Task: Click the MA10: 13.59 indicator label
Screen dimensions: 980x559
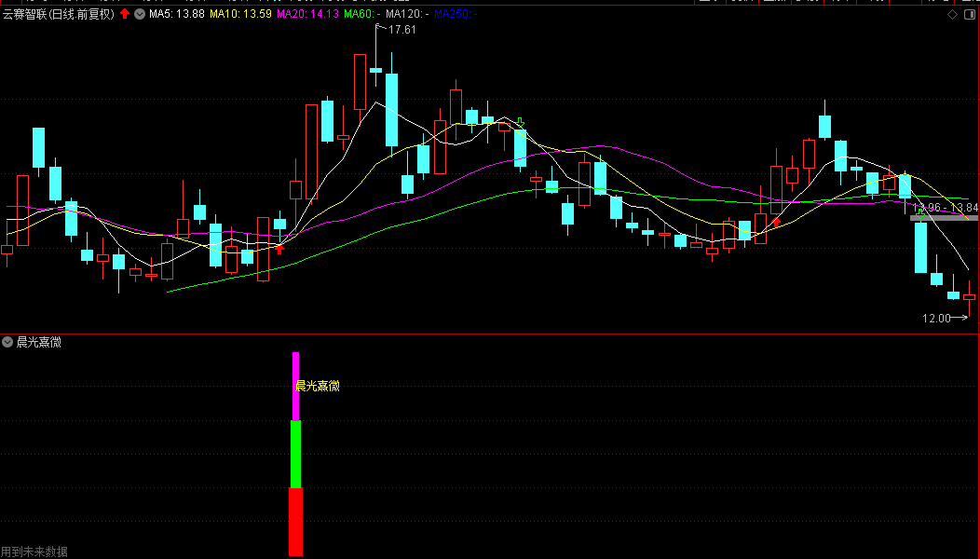Action: coord(240,14)
